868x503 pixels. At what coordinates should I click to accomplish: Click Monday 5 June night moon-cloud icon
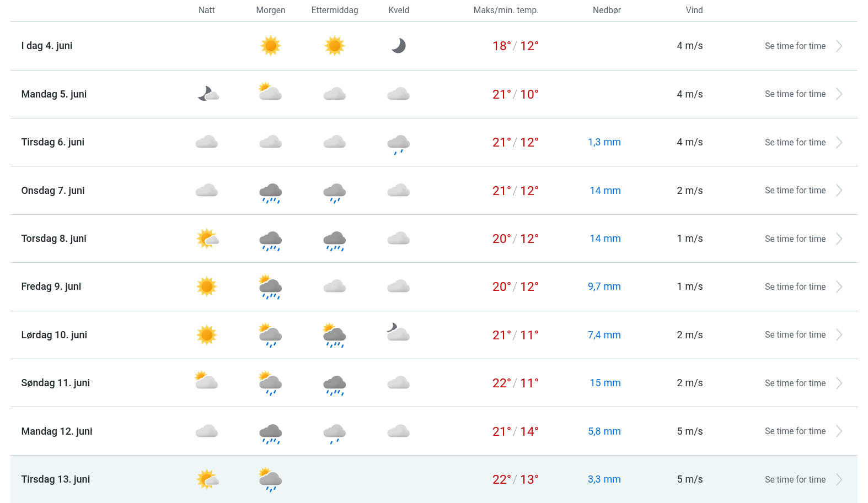tap(208, 94)
